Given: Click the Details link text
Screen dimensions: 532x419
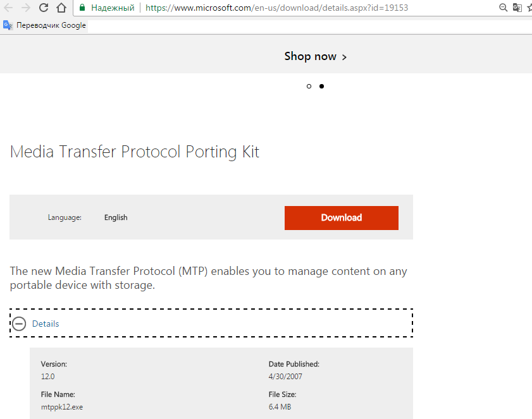Looking at the screenshot, I should (x=46, y=324).
